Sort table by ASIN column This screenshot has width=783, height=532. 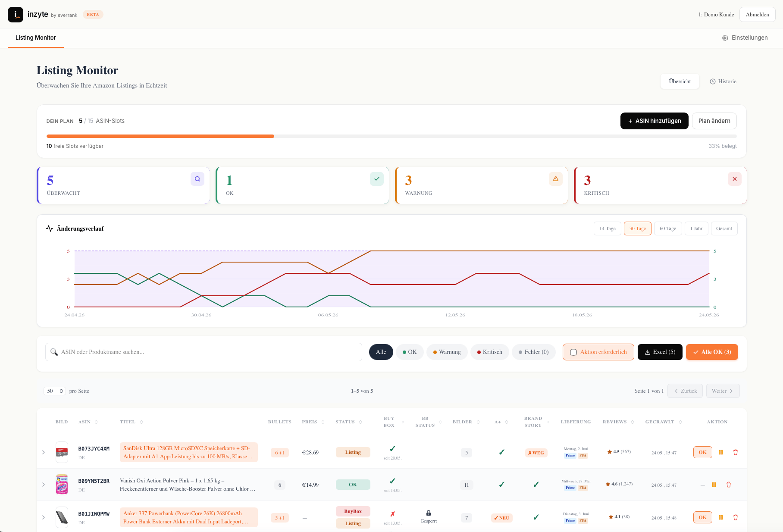click(x=88, y=422)
